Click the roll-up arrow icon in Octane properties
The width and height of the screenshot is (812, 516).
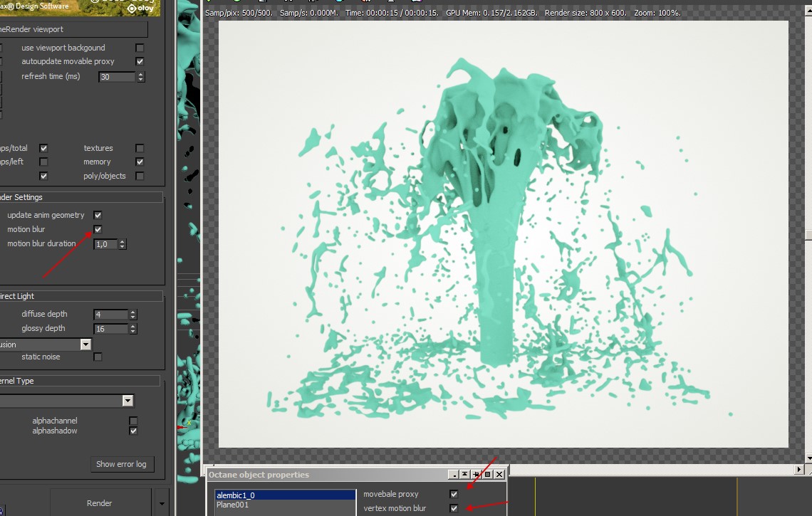click(x=465, y=475)
